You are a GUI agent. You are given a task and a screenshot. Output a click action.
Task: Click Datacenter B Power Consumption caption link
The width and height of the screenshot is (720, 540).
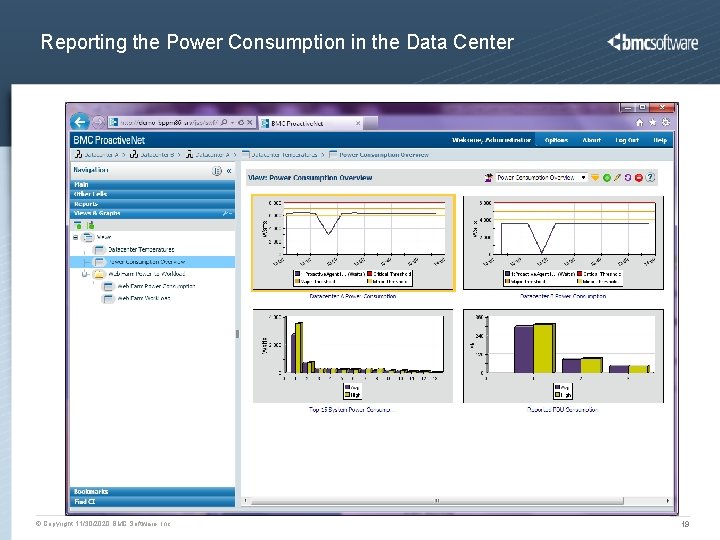(563, 297)
